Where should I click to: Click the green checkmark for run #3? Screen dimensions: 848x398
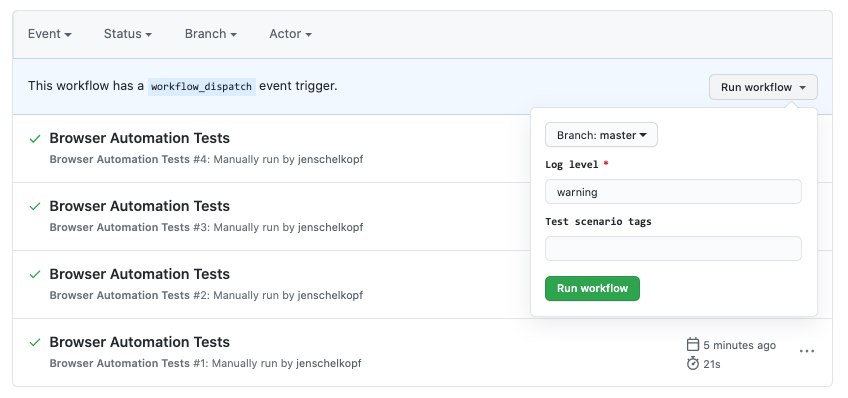point(35,207)
